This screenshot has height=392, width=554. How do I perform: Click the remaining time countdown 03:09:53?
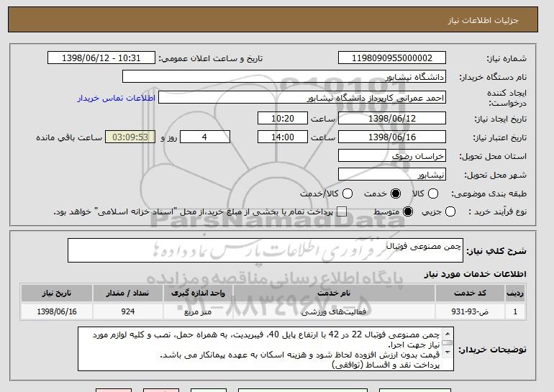coord(130,137)
